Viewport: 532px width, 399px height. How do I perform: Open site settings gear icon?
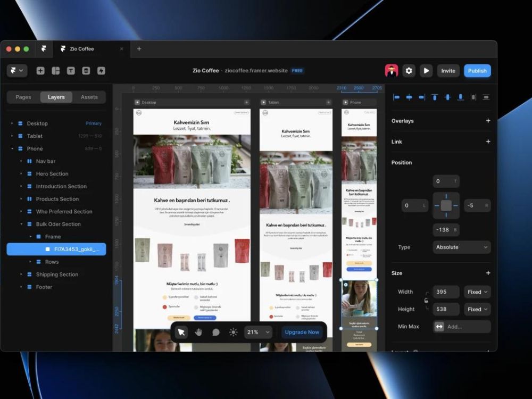409,71
